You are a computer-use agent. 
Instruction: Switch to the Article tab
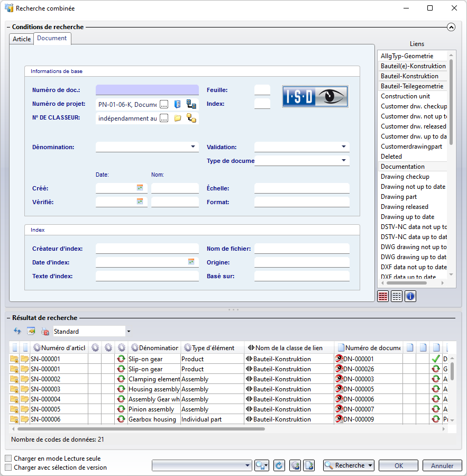22,39
